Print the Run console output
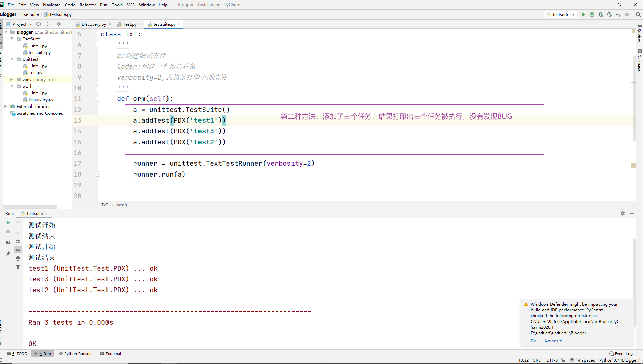 pyautogui.click(x=18, y=258)
